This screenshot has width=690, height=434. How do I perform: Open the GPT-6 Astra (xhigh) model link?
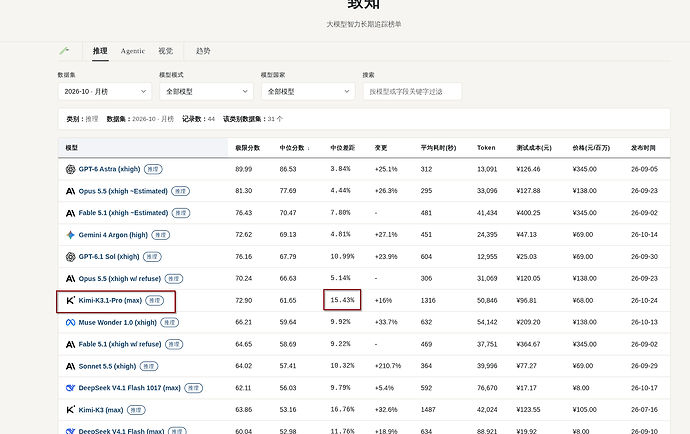point(109,169)
